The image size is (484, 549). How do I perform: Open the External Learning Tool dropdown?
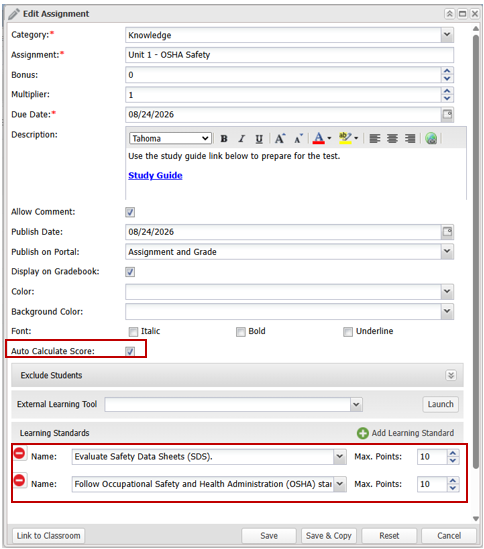[x=356, y=404]
